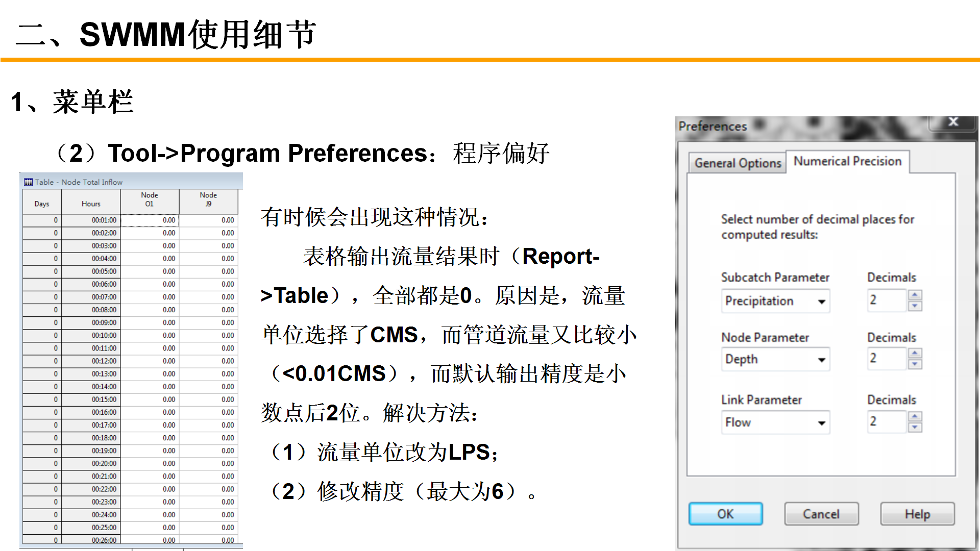Click the Table Node Total Inflow window icon
This screenshot has height=551, width=980.
(29, 182)
